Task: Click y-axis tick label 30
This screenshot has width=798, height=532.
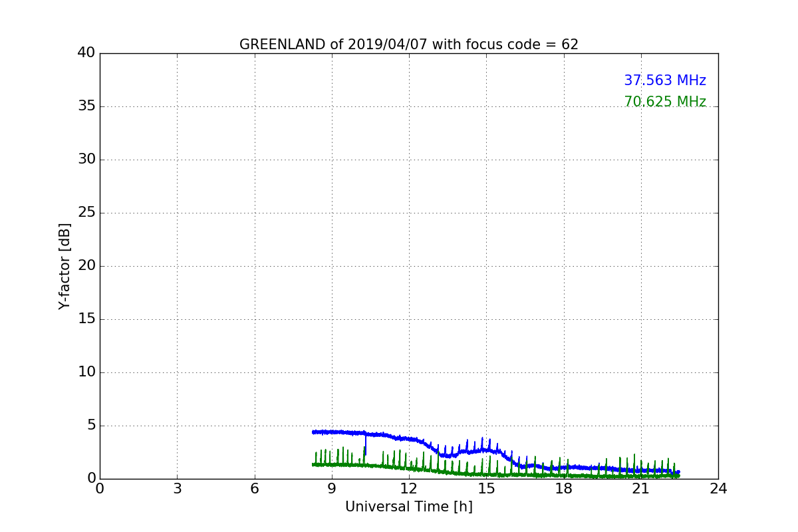Action: point(86,160)
